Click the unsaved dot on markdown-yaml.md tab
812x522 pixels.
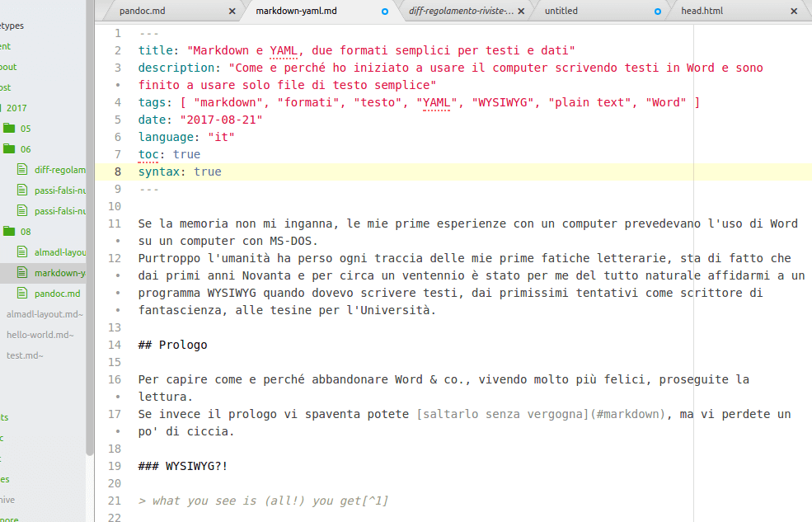(x=385, y=12)
